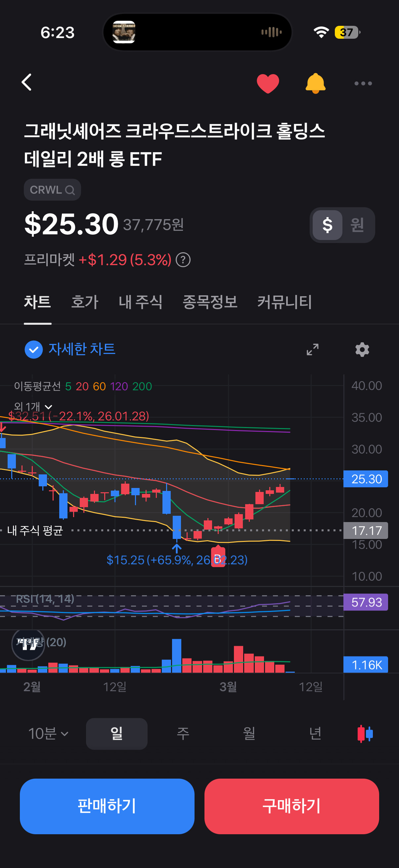Tap the moving average 60 label
The image size is (399, 868).
(99, 386)
